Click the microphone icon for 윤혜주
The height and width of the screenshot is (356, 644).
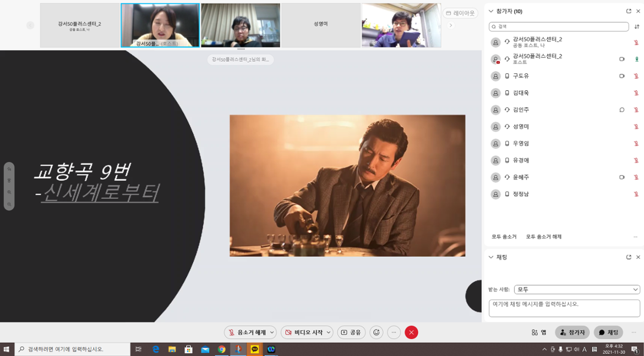click(x=636, y=177)
